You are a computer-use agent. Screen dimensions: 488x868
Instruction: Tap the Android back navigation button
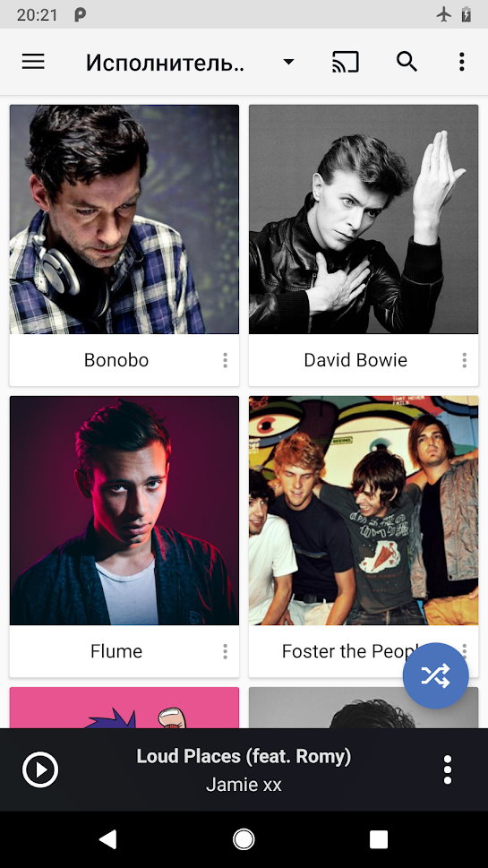coord(107,839)
